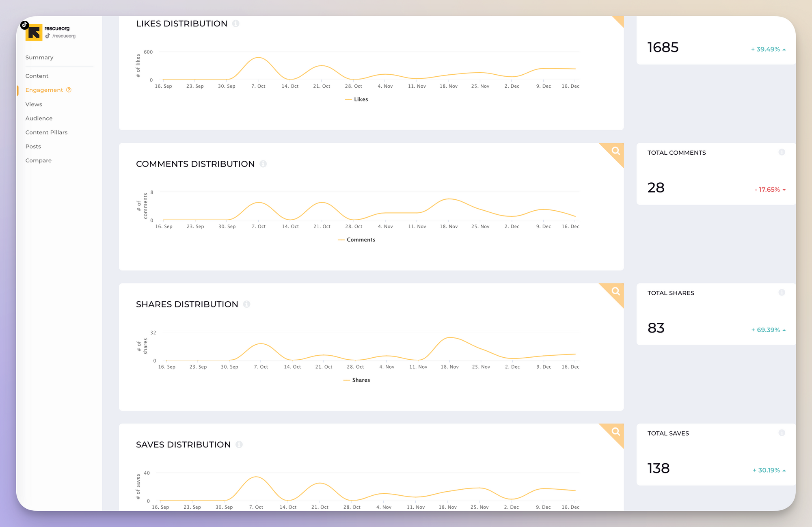Viewport: 812px width, 527px height.
Task: Click the rescueorg profile logo thumbnail
Action: coord(34,32)
